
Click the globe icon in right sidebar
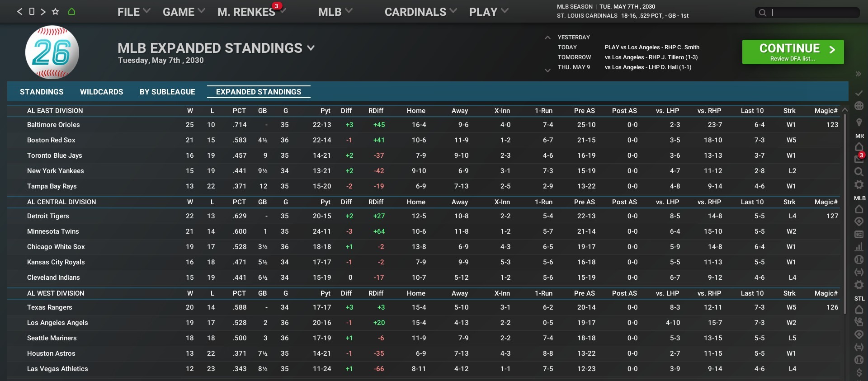(x=859, y=106)
